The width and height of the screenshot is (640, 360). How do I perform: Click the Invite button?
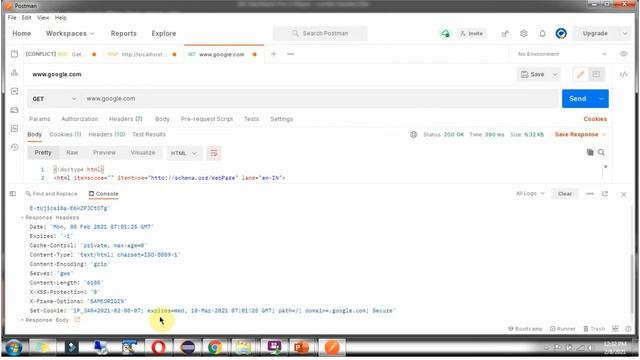point(471,33)
